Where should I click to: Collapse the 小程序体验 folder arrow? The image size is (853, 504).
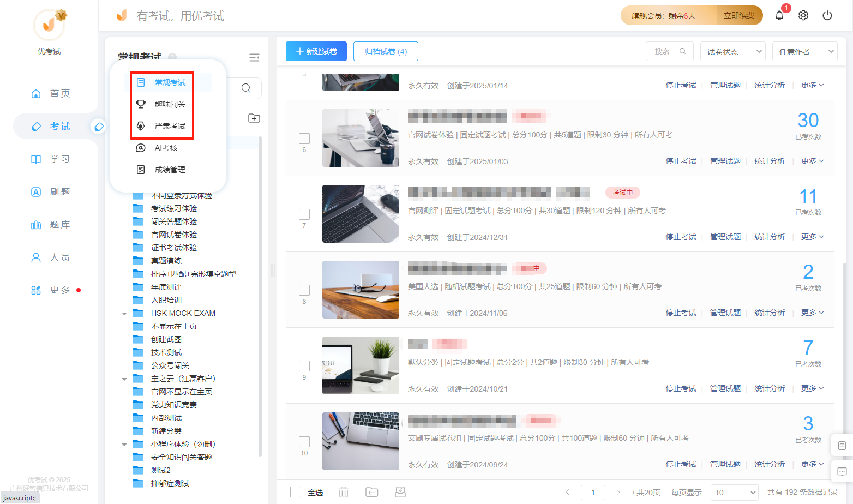[124, 445]
